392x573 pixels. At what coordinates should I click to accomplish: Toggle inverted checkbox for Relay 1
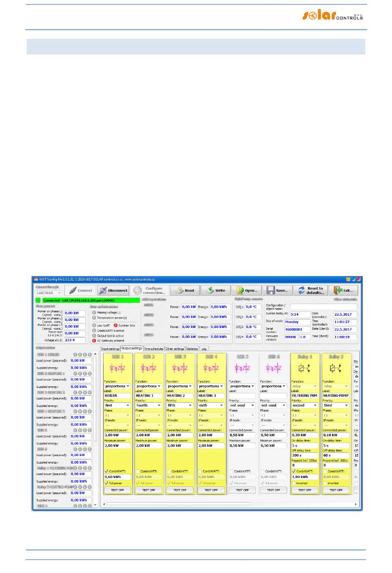(294, 483)
